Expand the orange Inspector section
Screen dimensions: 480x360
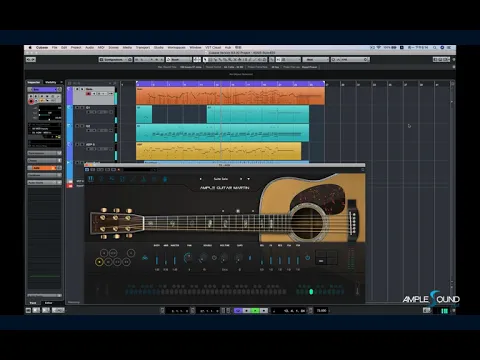(44, 168)
